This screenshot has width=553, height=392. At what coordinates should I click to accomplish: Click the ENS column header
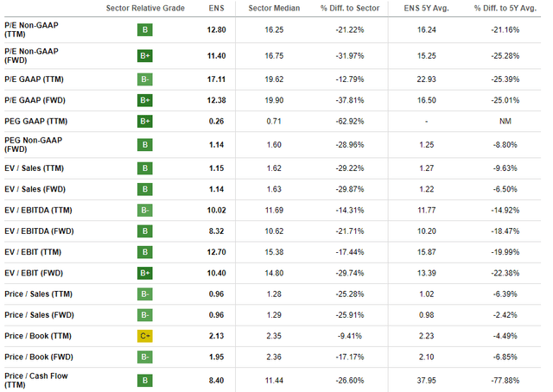[x=216, y=8]
